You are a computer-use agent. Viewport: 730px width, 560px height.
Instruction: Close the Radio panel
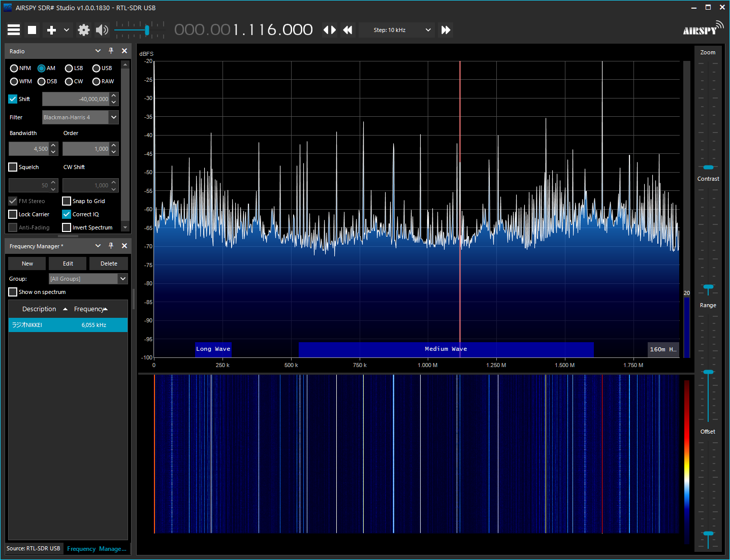click(x=124, y=51)
